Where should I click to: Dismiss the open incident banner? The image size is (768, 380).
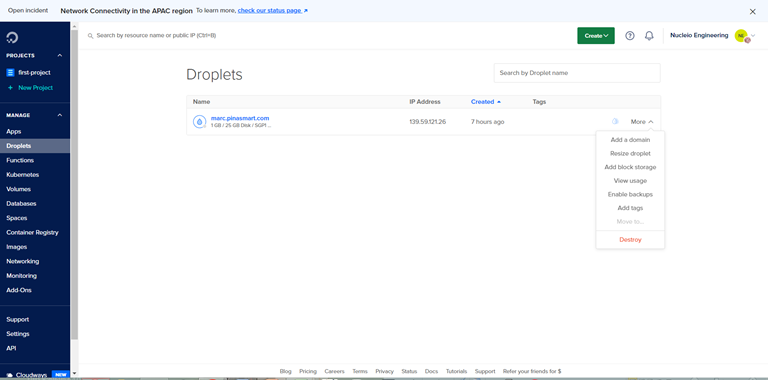pos(753,11)
